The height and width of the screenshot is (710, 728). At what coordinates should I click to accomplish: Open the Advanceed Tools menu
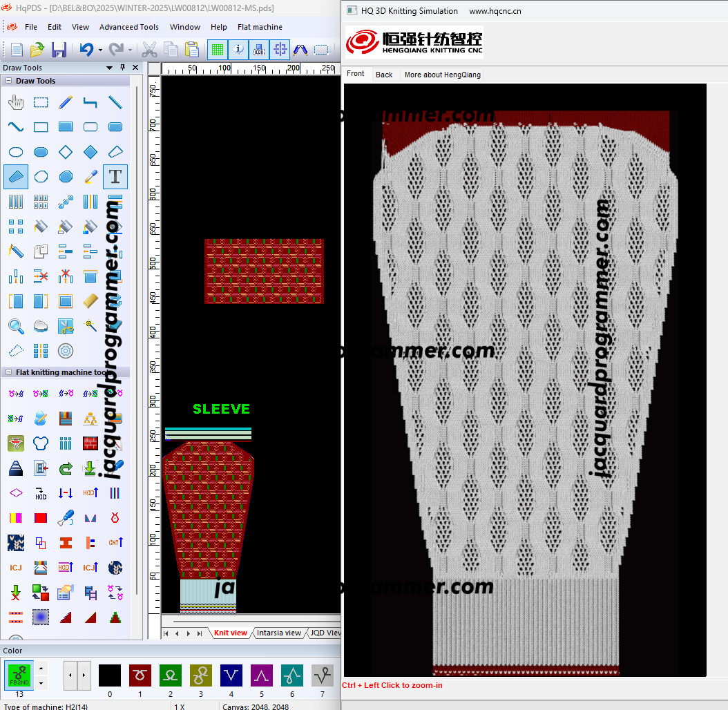[x=128, y=27]
